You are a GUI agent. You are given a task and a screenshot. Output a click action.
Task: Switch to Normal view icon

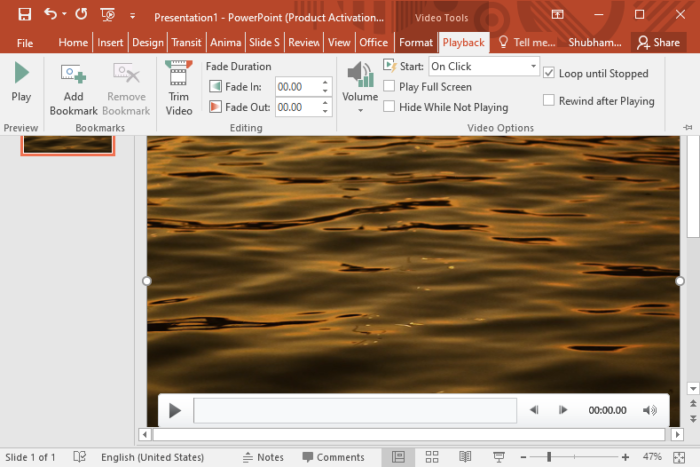[x=398, y=457]
